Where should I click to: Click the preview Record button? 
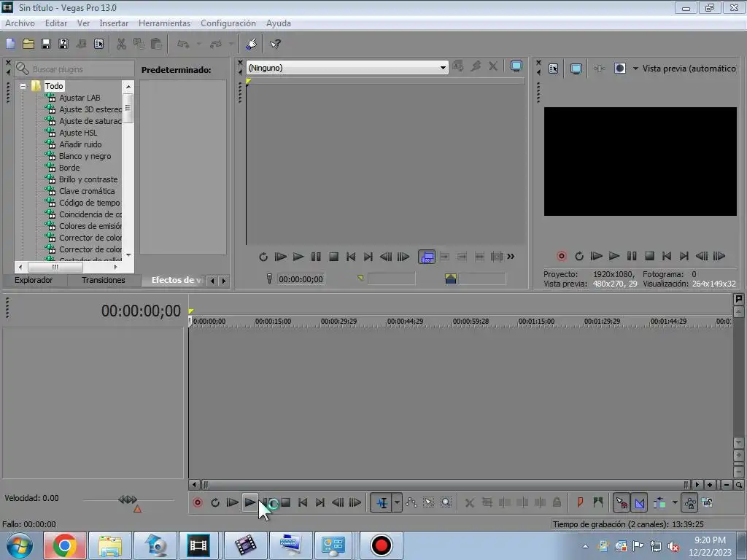(562, 256)
